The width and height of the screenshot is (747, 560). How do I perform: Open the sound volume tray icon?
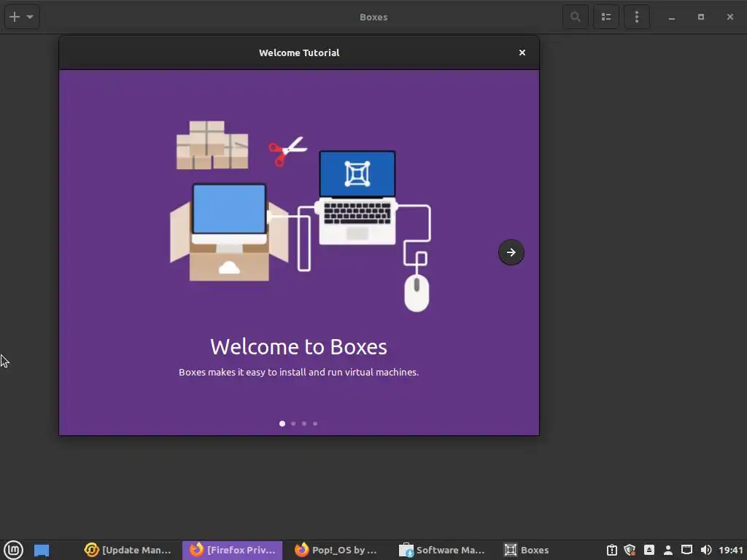(x=706, y=550)
